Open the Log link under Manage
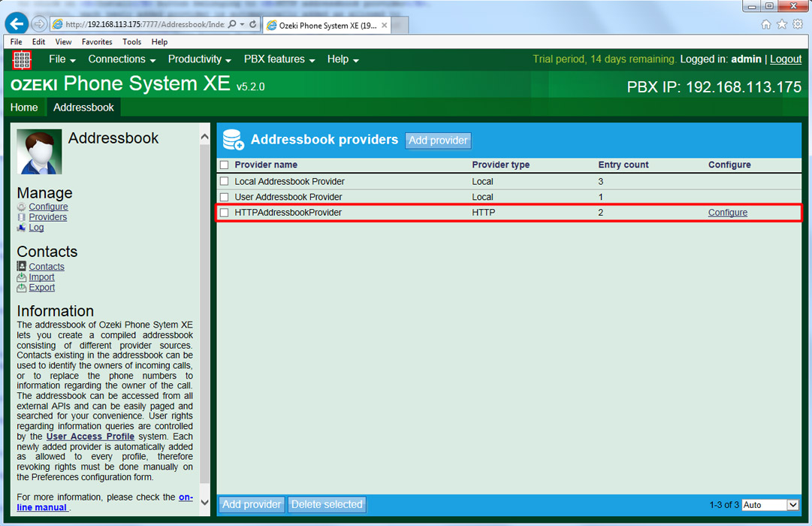 tap(36, 228)
